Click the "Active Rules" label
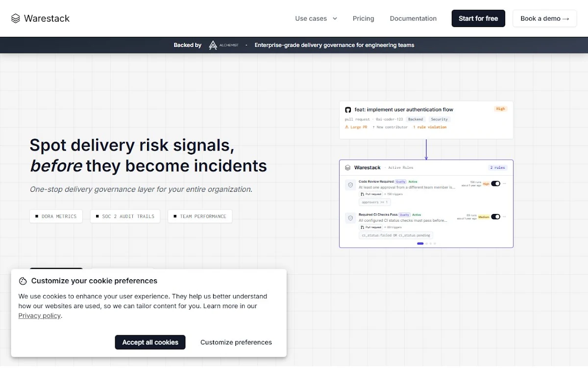Viewport: 588px width, 368px height. click(x=401, y=168)
